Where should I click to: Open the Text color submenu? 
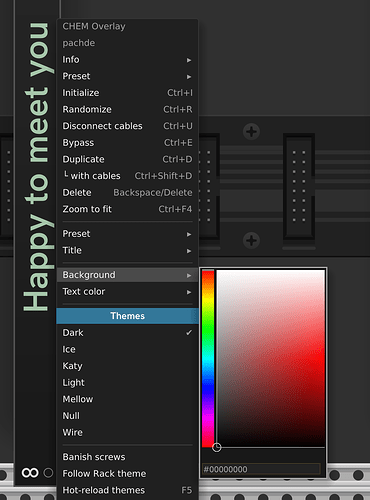(x=127, y=292)
